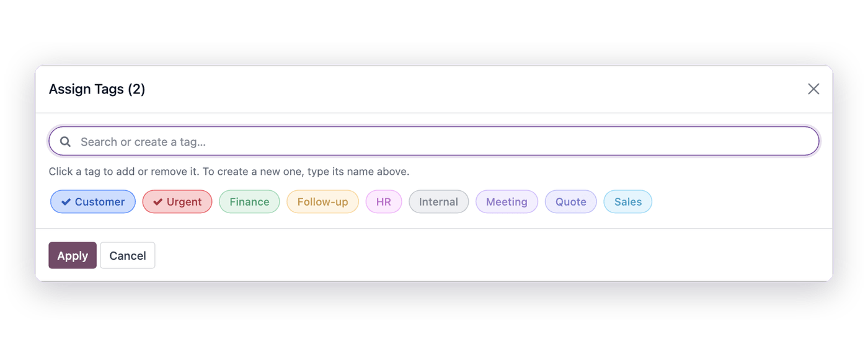Cancel tag assignment
The image size is (868, 347).
tap(128, 255)
